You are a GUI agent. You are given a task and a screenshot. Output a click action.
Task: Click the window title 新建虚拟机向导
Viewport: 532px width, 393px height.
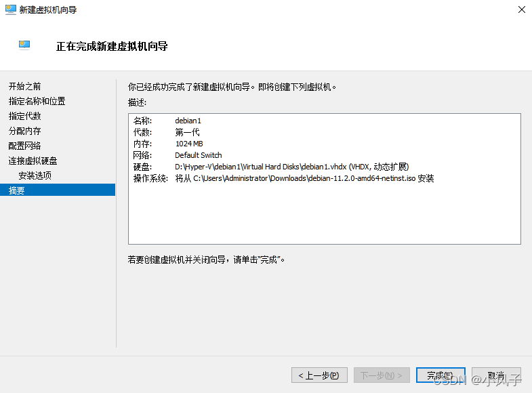pos(48,10)
